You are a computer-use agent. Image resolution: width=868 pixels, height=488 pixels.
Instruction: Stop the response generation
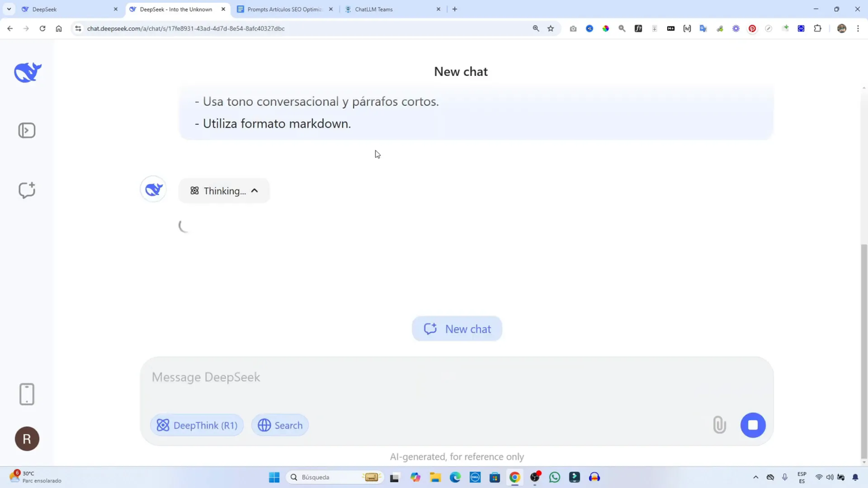click(753, 425)
